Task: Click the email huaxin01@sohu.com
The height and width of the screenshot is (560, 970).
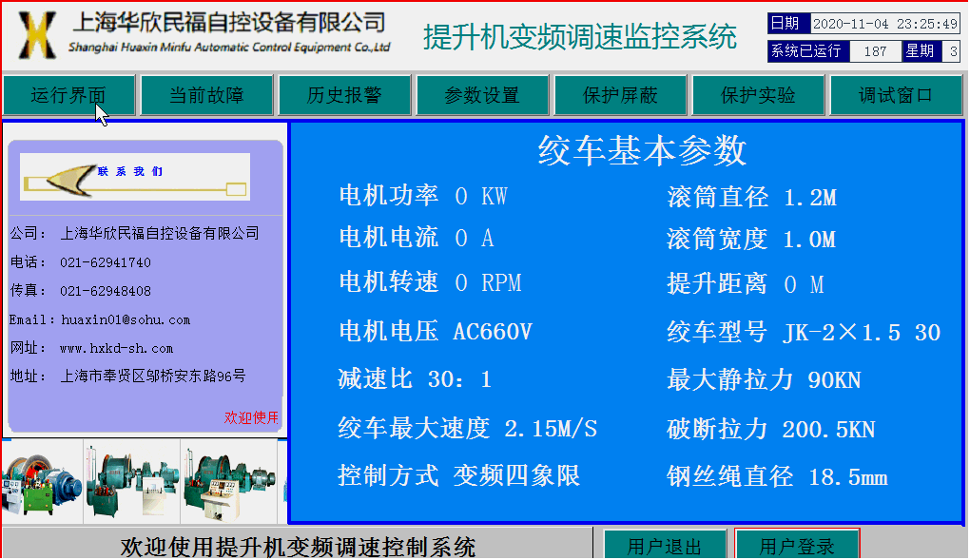Action: tap(126, 319)
